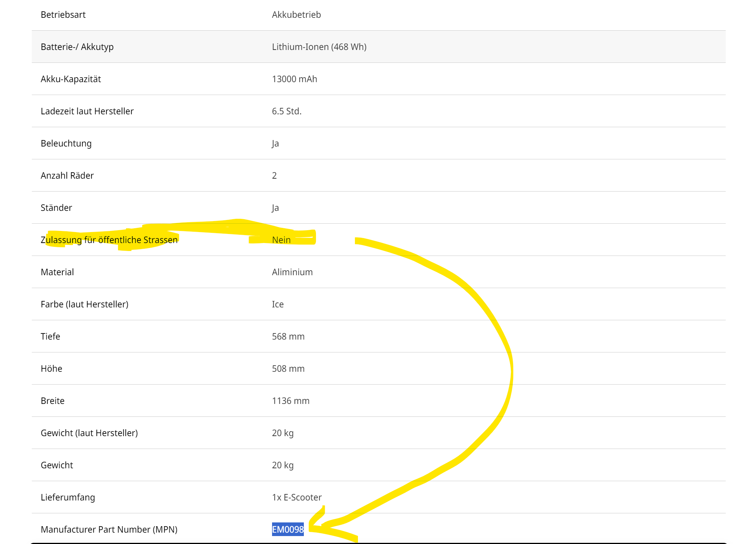Click the Anzahl Räder label
This screenshot has width=756, height=544.
[67, 176]
